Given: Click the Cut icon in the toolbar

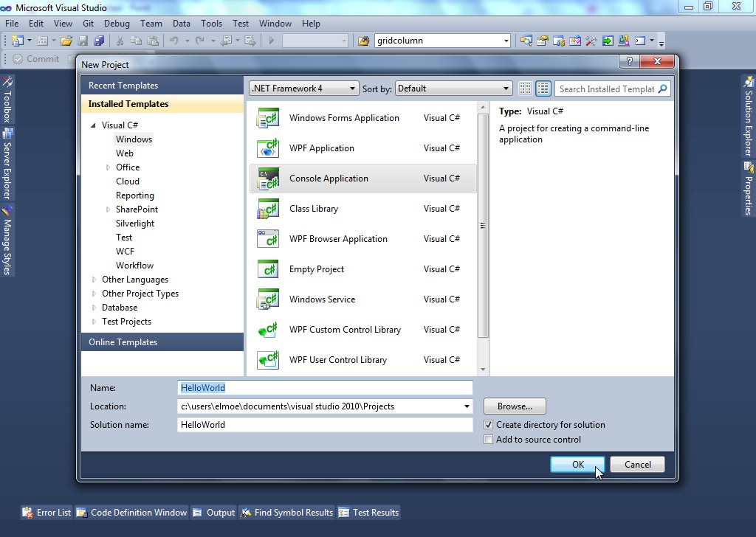Looking at the screenshot, I should (x=120, y=41).
